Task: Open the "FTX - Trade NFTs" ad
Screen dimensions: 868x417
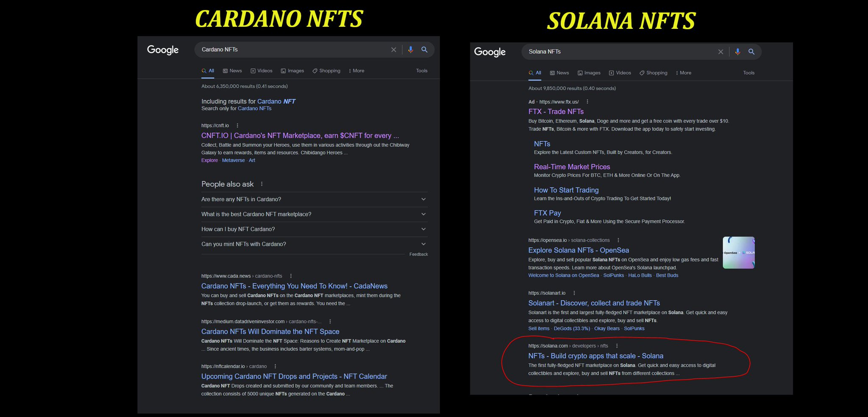Action: coord(556,112)
